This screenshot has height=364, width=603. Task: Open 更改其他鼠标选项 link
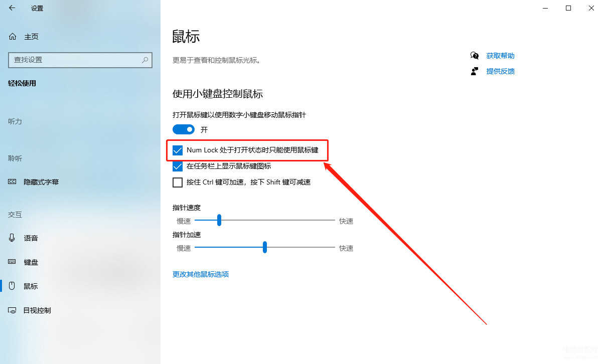pyautogui.click(x=201, y=274)
